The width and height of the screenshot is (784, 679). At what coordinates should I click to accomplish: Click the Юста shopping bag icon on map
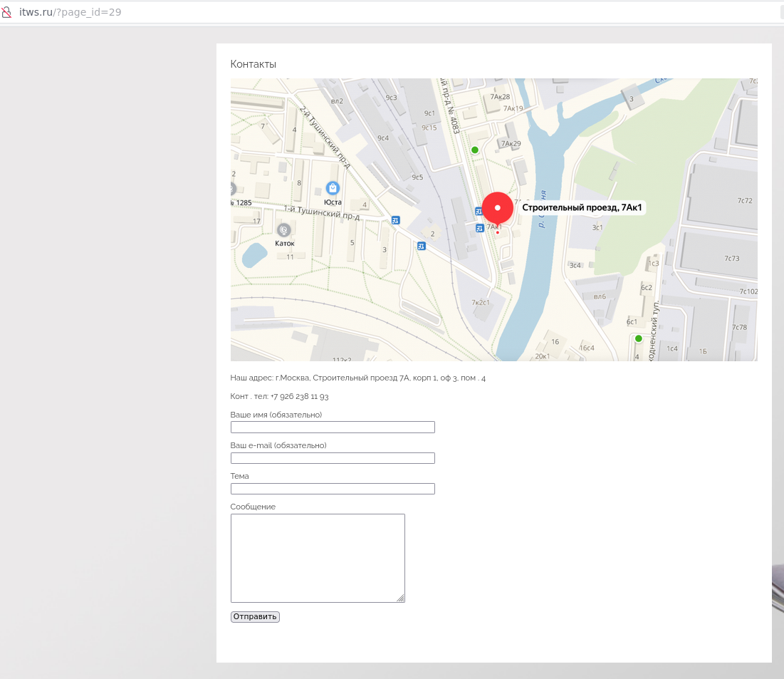pos(333,188)
